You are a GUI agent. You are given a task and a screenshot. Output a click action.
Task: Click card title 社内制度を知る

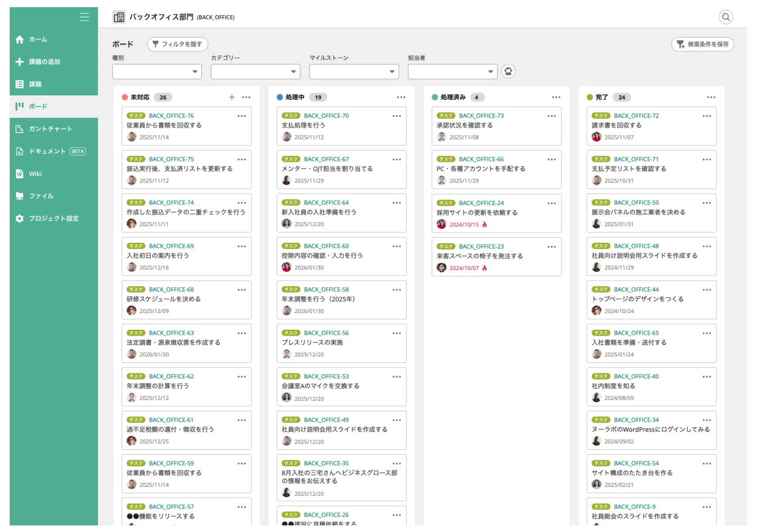(614, 386)
